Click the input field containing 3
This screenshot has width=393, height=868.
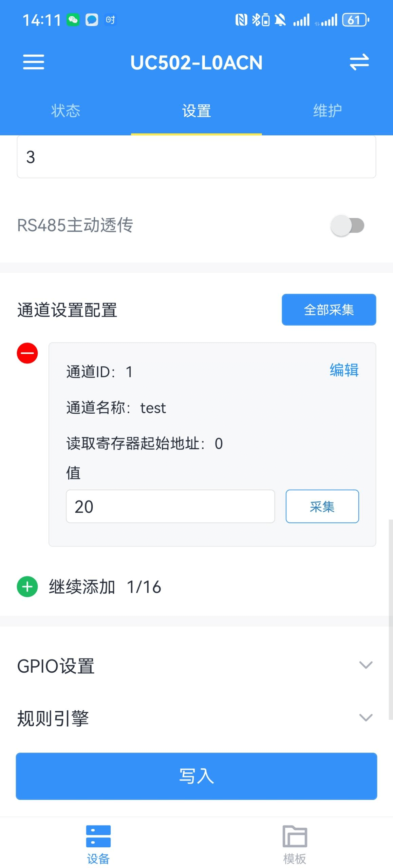(196, 157)
